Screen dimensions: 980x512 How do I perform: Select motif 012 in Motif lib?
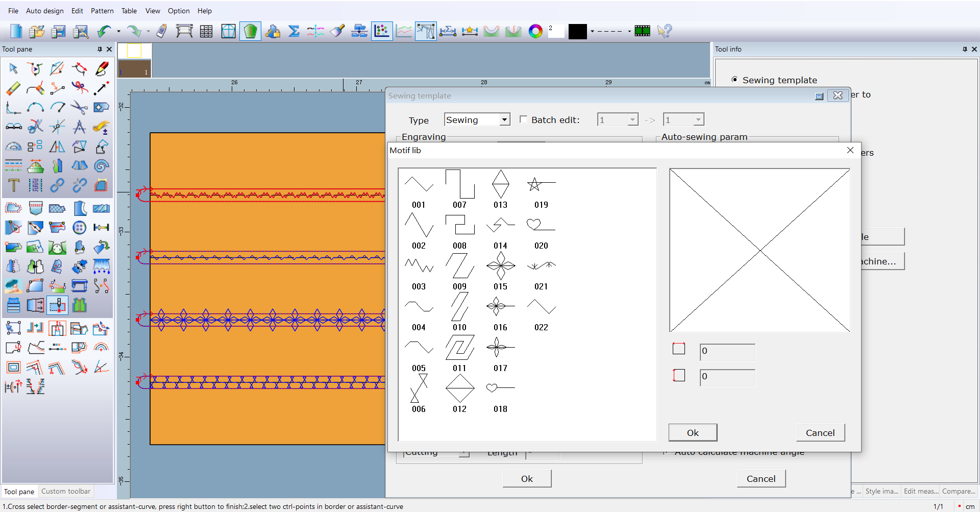[x=459, y=394]
